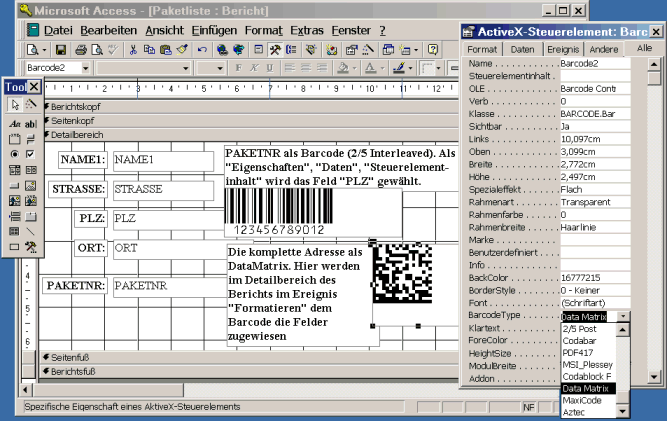Switch to the Daten tab

[522, 49]
